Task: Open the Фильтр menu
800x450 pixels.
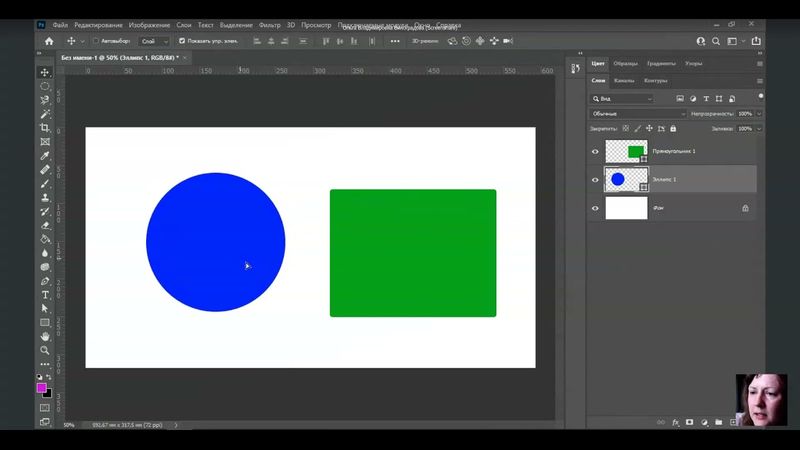Action: pyautogui.click(x=270, y=24)
